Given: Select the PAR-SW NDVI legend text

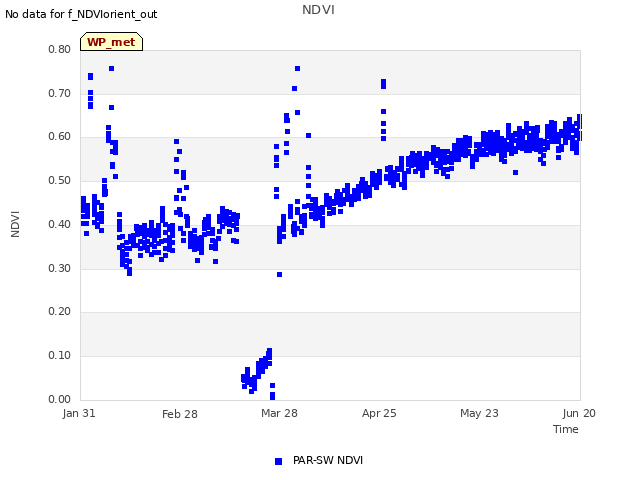Looking at the screenshot, I should click(328, 460).
